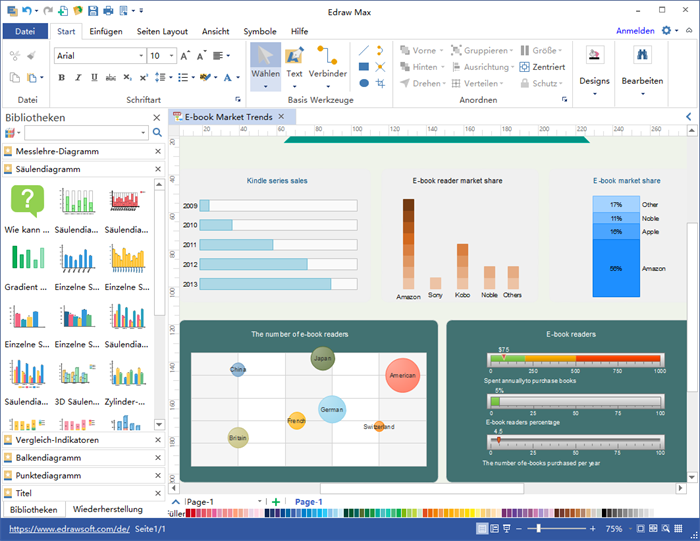The image size is (700, 541).
Task: Decrease font size with smaller A
Action: (x=201, y=56)
